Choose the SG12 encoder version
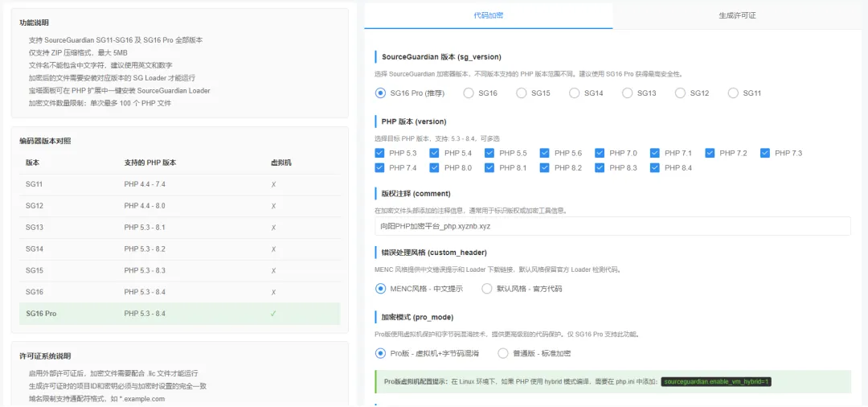Viewport: 868px width, 407px height. 681,93
